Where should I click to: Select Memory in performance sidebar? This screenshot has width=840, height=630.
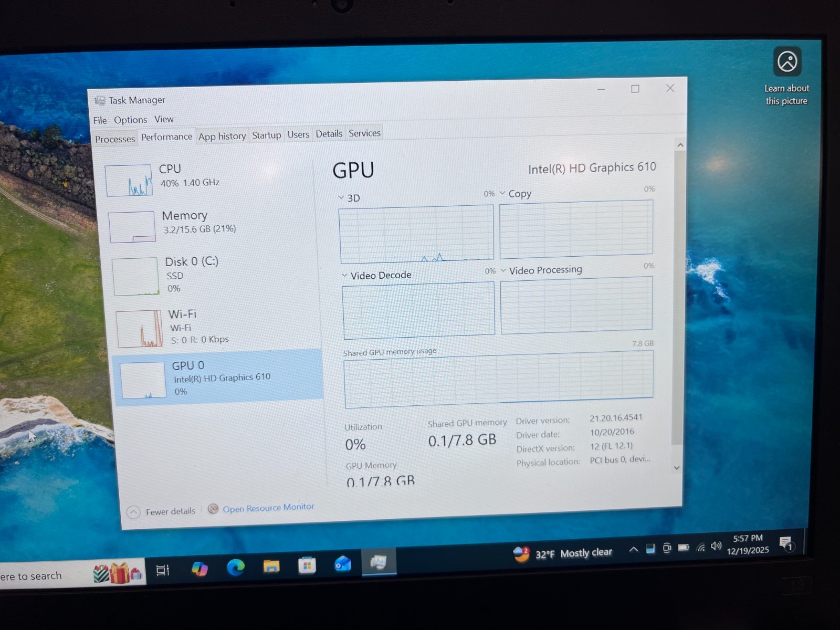(212, 225)
